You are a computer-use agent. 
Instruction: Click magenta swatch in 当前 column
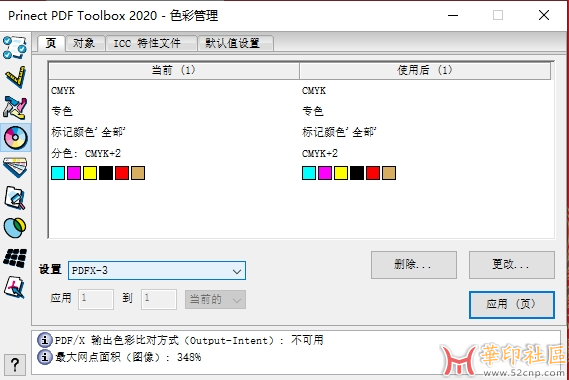coord(74,173)
